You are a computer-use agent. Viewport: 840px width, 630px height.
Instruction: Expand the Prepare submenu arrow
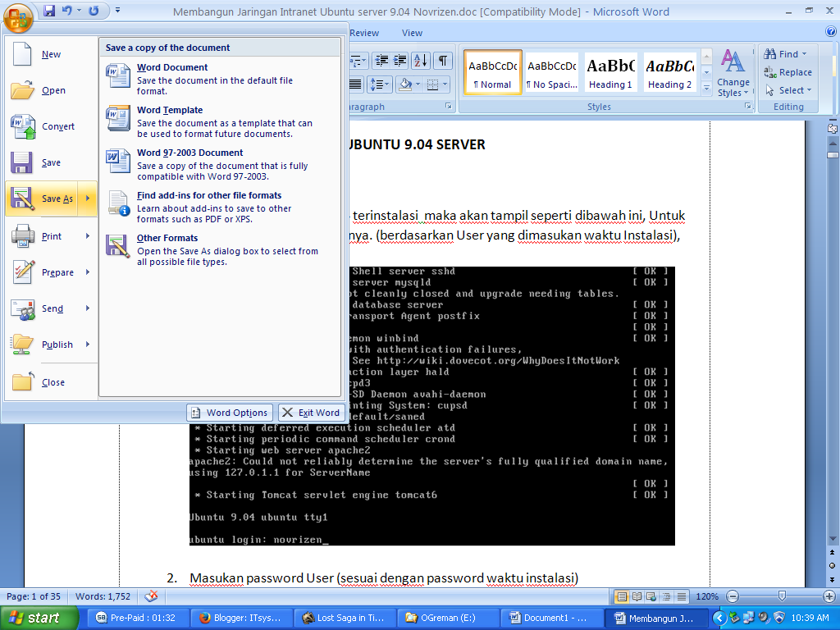pyautogui.click(x=88, y=272)
